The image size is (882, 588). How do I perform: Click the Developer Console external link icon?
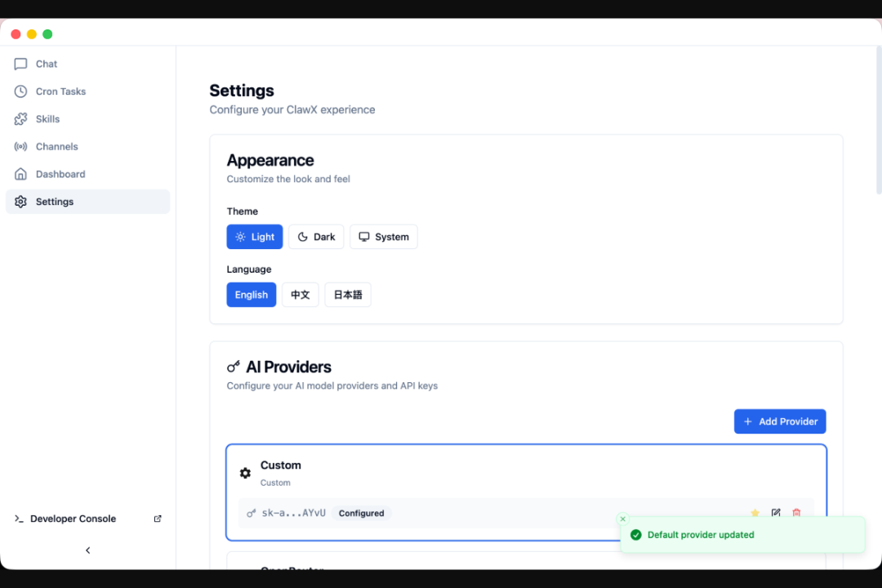click(158, 519)
